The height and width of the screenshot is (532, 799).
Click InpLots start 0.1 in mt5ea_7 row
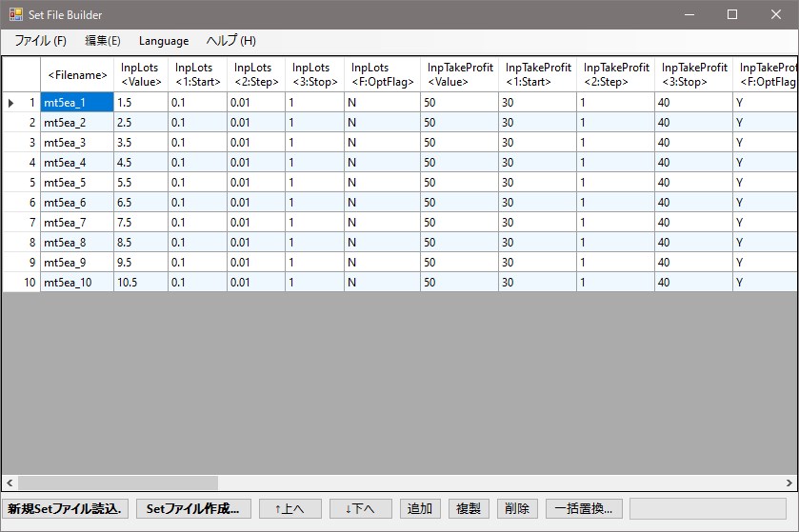pyautogui.click(x=197, y=223)
